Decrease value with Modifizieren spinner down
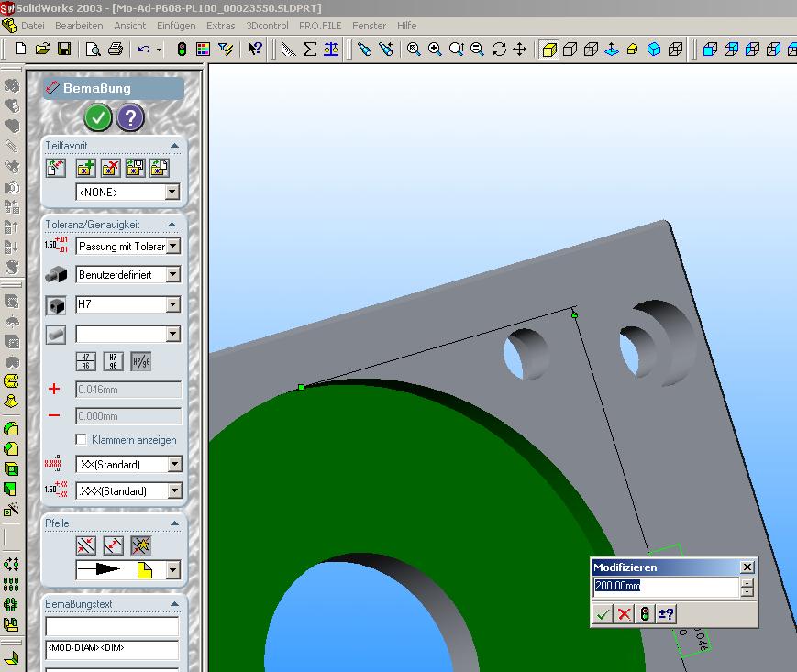 pyautogui.click(x=747, y=592)
